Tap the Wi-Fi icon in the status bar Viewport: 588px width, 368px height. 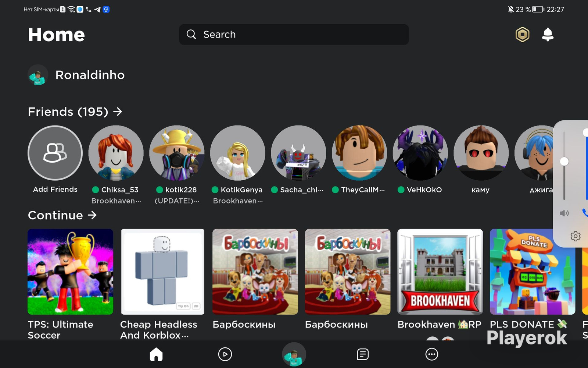coord(71,9)
